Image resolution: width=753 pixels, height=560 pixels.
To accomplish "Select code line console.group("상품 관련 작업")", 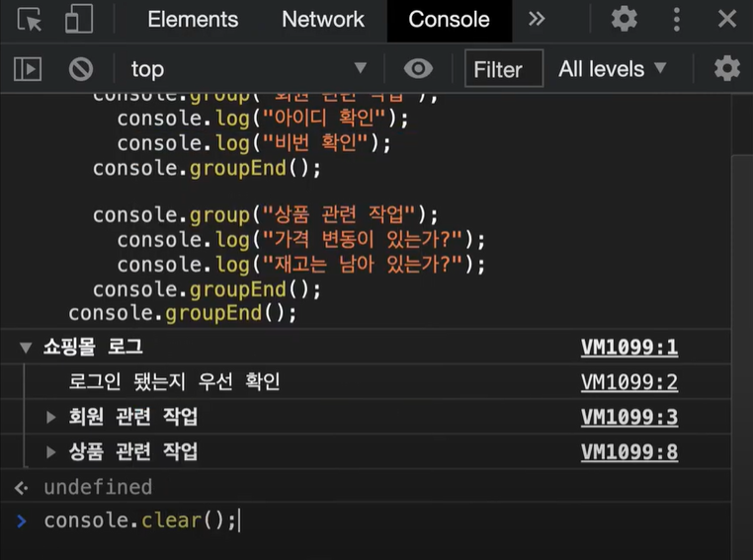I will click(266, 215).
